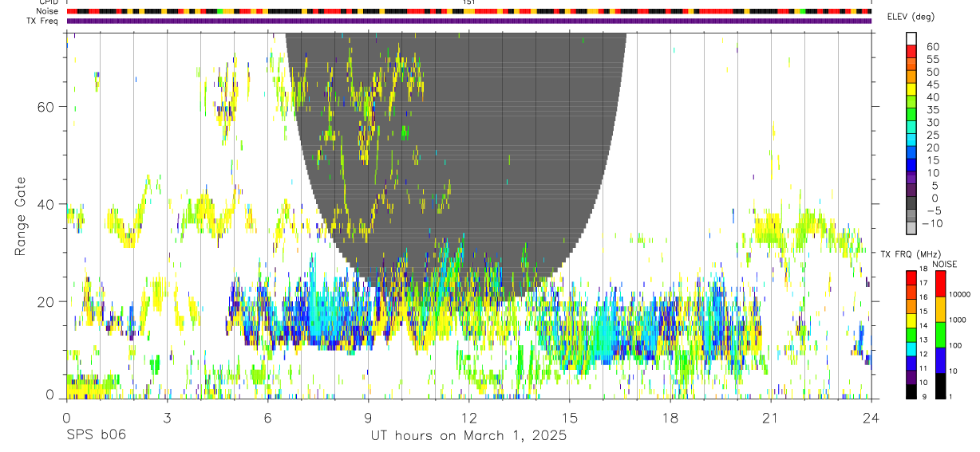Click the '3' tick on the time axis

click(167, 418)
